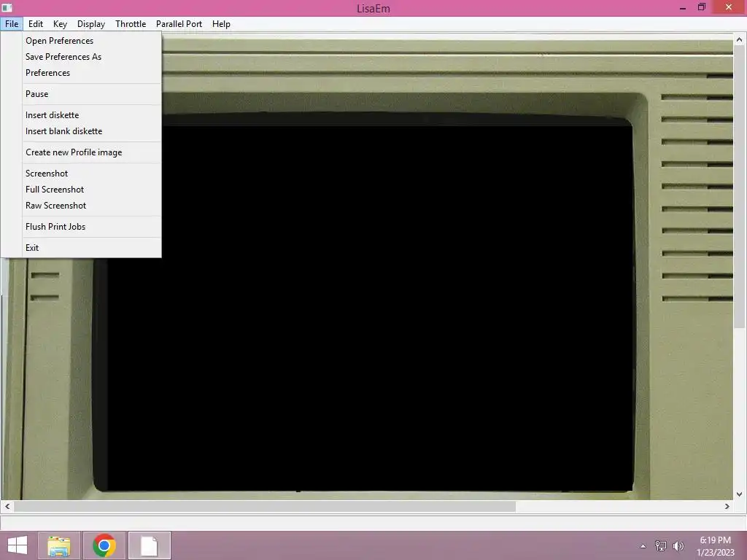Click the horizontal scrollbar right arrow
The width and height of the screenshot is (747, 560).
[727, 506]
